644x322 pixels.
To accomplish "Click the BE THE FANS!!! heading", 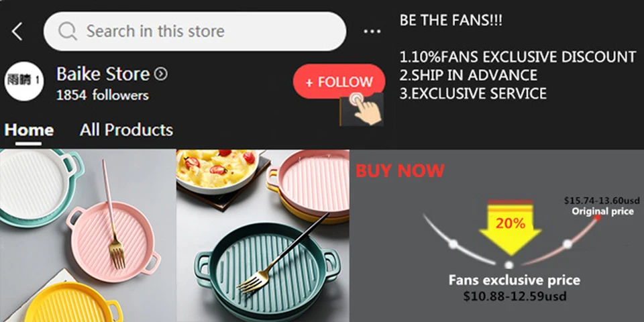I will click(451, 21).
